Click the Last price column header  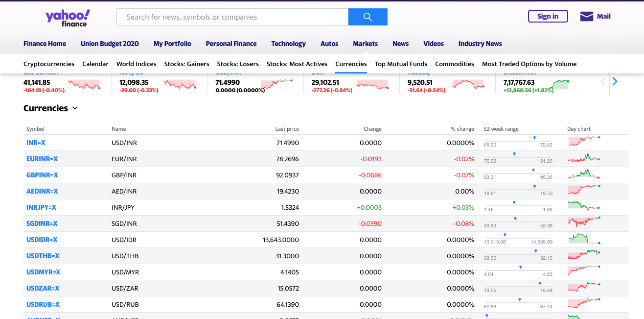coord(287,129)
